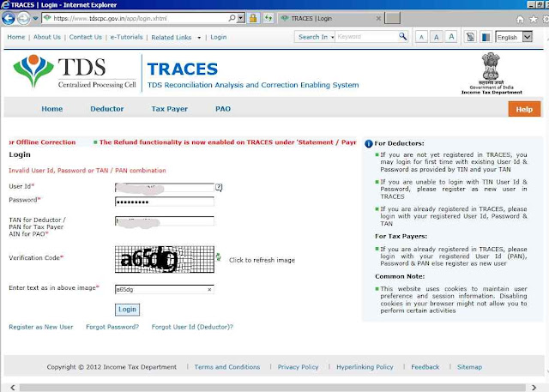Click the User Id input field
Screen dimensions: 549x392
164,188
